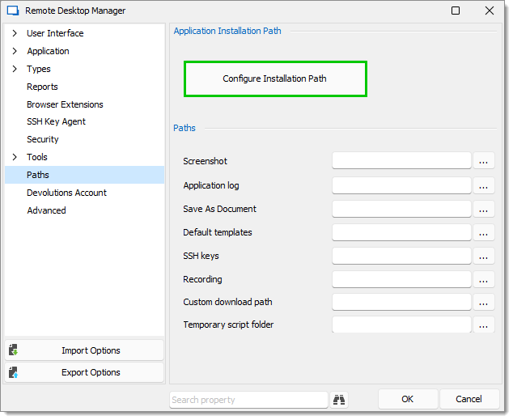
Task: Click the Import Options icon
Action: (x=14, y=350)
